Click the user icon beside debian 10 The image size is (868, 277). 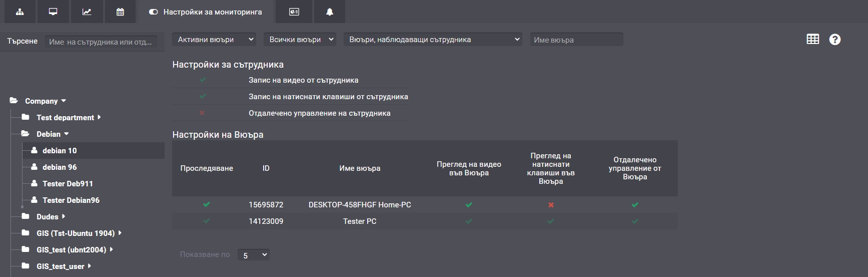34,150
